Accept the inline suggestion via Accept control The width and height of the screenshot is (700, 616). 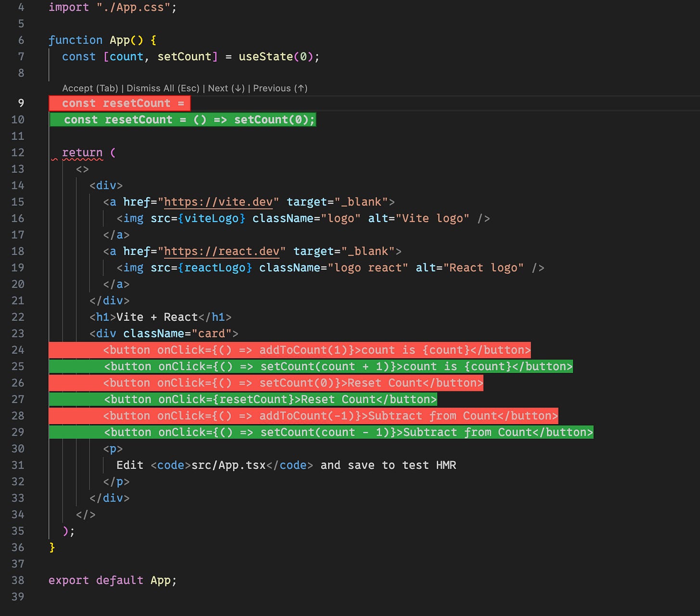(90, 88)
